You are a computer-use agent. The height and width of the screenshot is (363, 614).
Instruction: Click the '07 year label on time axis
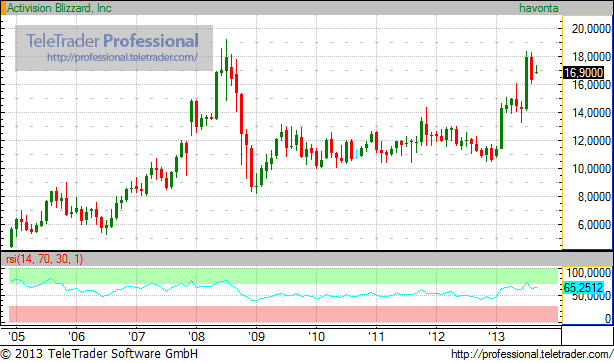click(136, 336)
